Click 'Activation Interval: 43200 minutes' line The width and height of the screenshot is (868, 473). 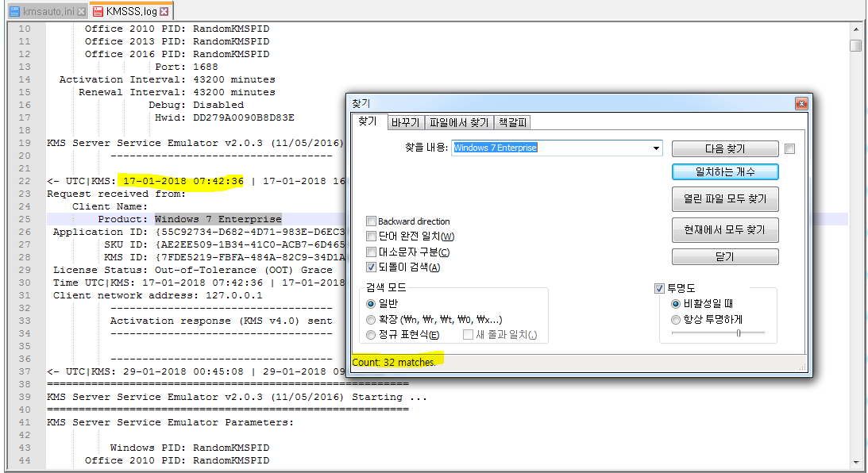coord(168,79)
